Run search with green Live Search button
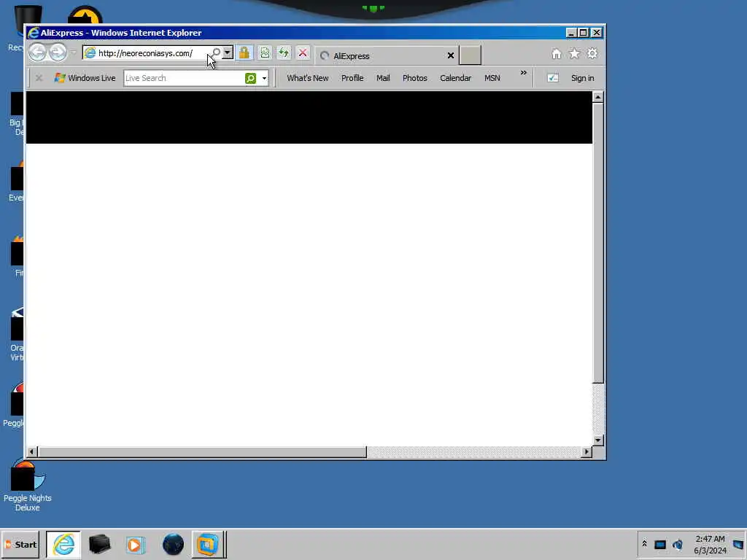 point(251,78)
